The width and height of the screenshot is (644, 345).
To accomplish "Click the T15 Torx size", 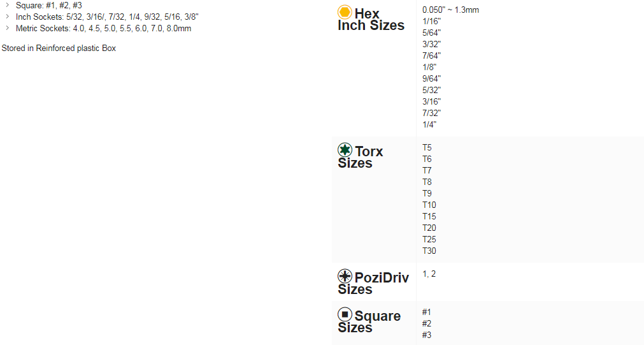I will [429, 216].
